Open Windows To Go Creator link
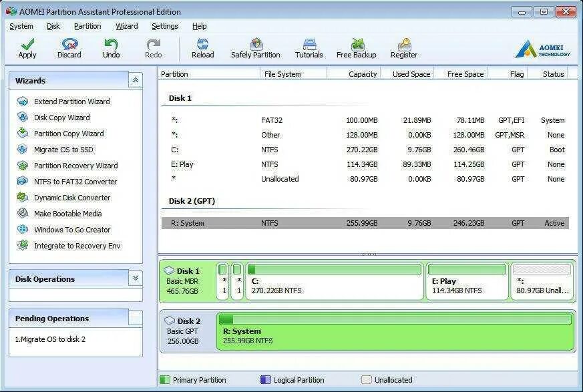The width and height of the screenshot is (583, 392). click(x=72, y=230)
